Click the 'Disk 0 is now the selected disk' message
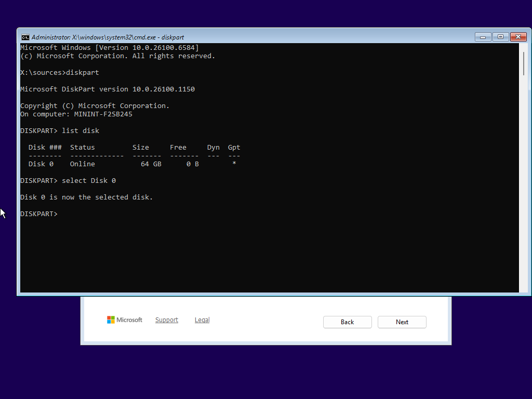The height and width of the screenshot is (399, 532). (86, 197)
